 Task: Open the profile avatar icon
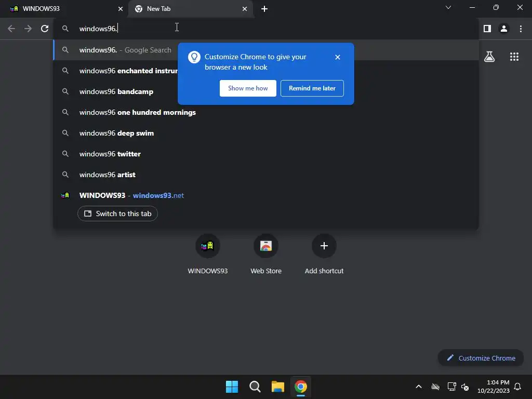point(504,29)
